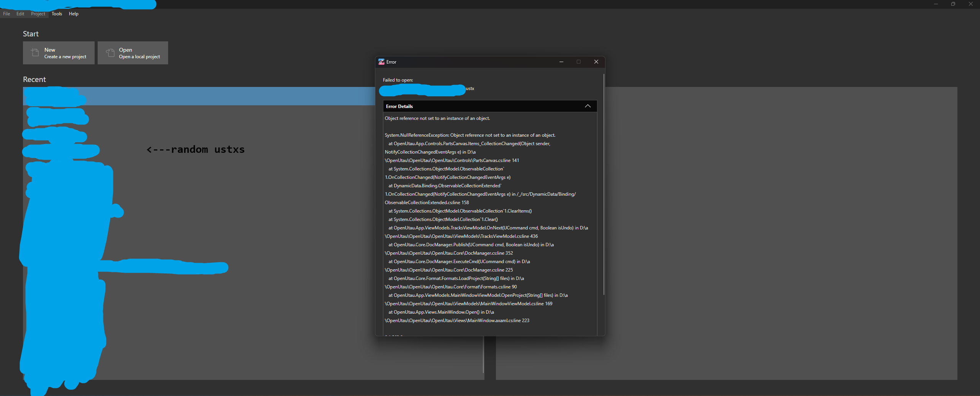Click the "Failed to open:" label
This screenshot has height=396, width=980.
[398, 80]
